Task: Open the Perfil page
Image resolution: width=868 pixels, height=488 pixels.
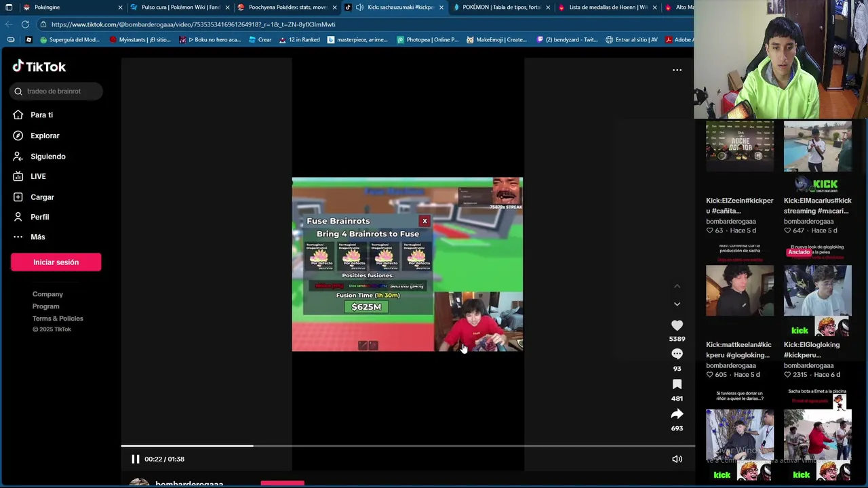Action: pyautogui.click(x=39, y=217)
